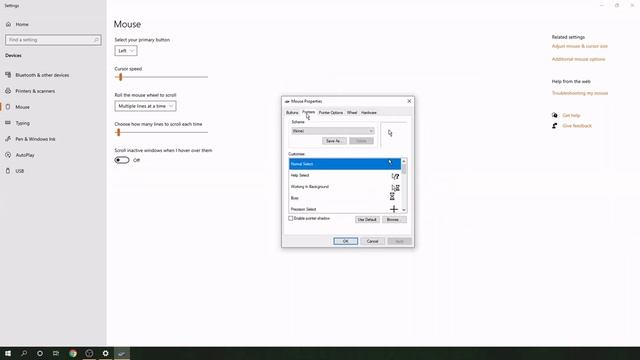Select the Help Select row
640x360 pixels.
click(345, 175)
